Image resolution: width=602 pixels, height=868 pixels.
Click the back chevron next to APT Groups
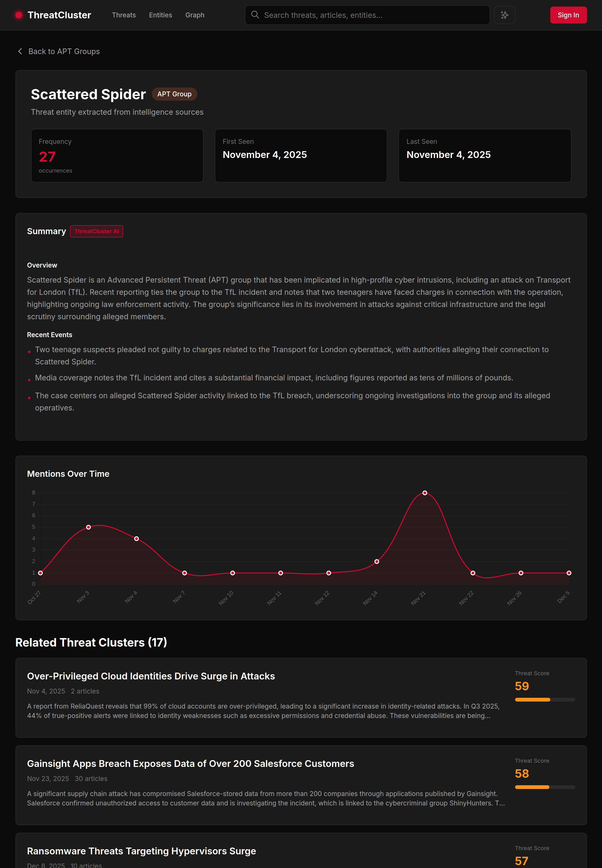20,51
